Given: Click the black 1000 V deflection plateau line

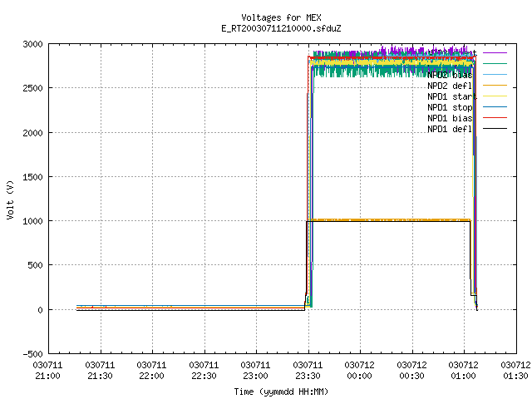Looking at the screenshot, I should (388, 222).
